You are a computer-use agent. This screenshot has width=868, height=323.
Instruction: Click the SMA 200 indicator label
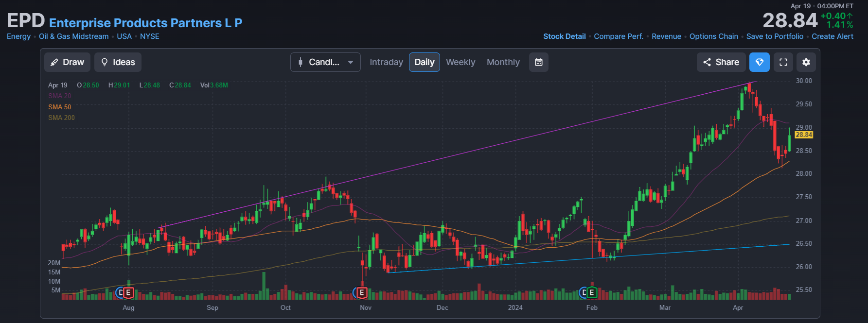pos(61,118)
